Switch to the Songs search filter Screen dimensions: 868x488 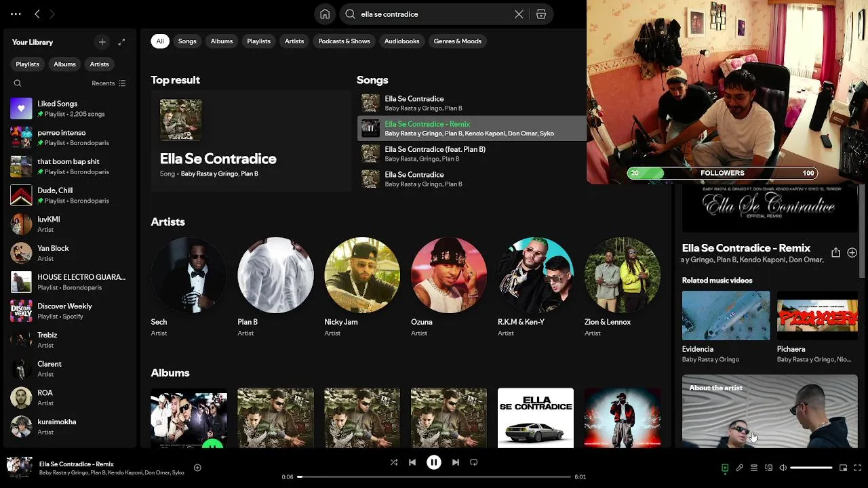[187, 41]
